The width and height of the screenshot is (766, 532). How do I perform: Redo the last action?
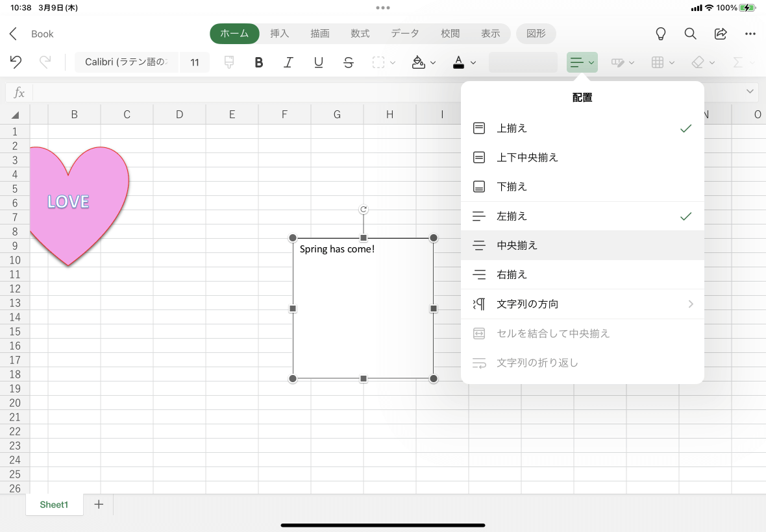coord(45,62)
